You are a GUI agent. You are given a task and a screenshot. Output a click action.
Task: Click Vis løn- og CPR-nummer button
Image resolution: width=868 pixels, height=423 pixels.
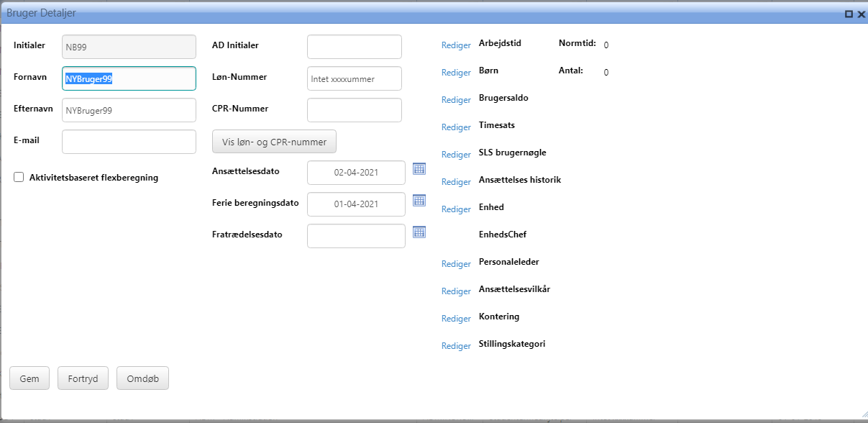click(x=274, y=142)
